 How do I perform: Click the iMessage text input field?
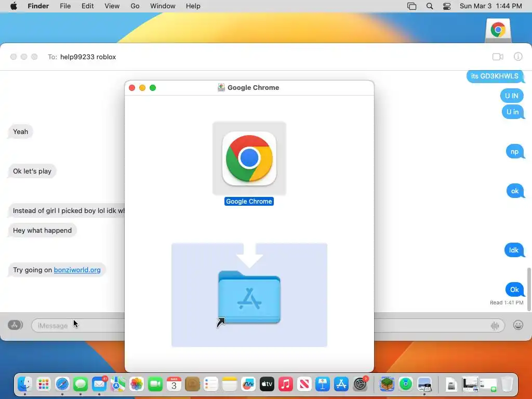[268, 325]
